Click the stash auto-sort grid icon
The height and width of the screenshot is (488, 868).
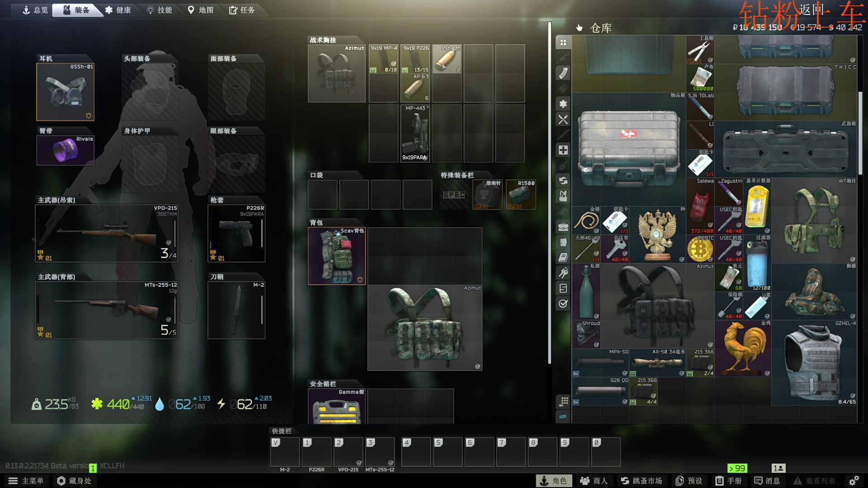coord(563,401)
